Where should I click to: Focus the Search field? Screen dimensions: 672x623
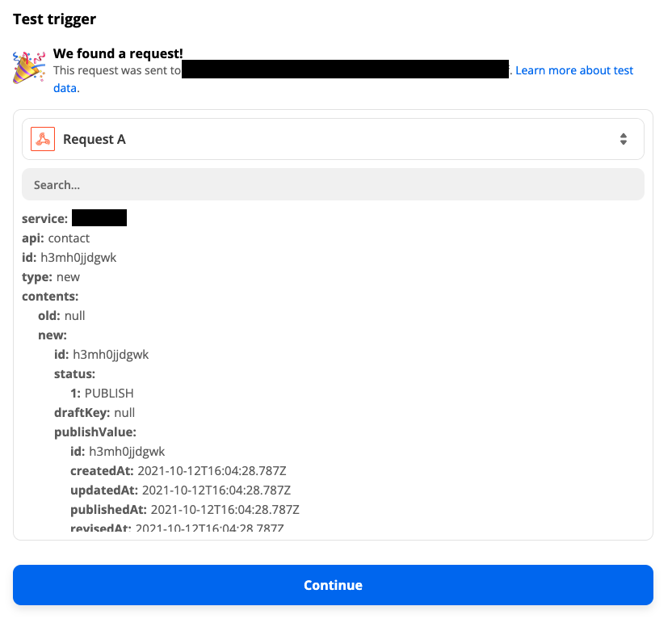point(333,184)
